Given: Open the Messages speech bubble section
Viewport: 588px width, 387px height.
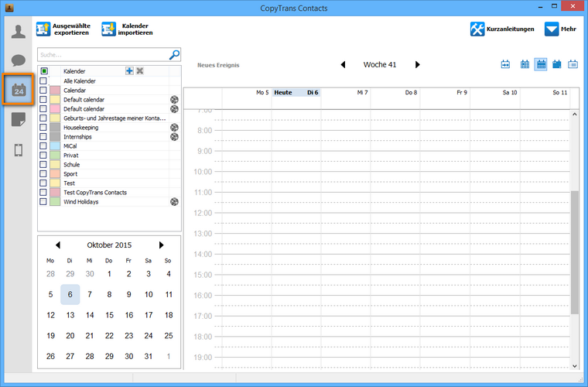Looking at the screenshot, I should tap(19, 60).
